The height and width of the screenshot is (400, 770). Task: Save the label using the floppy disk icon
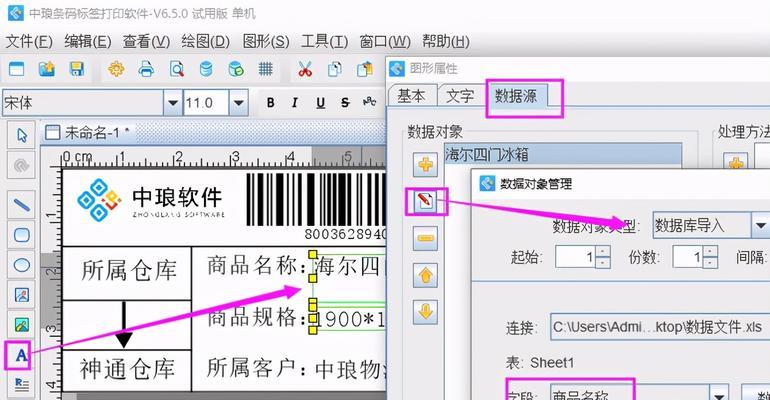77,69
